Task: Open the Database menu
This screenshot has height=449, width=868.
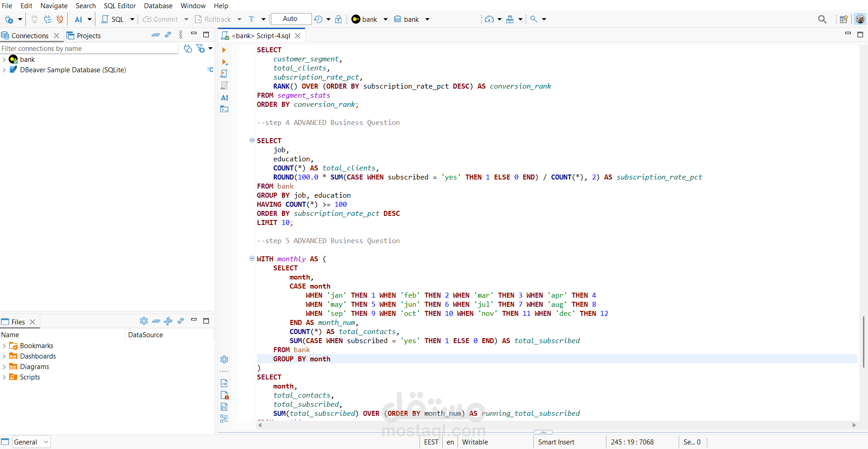Action: click(x=158, y=6)
